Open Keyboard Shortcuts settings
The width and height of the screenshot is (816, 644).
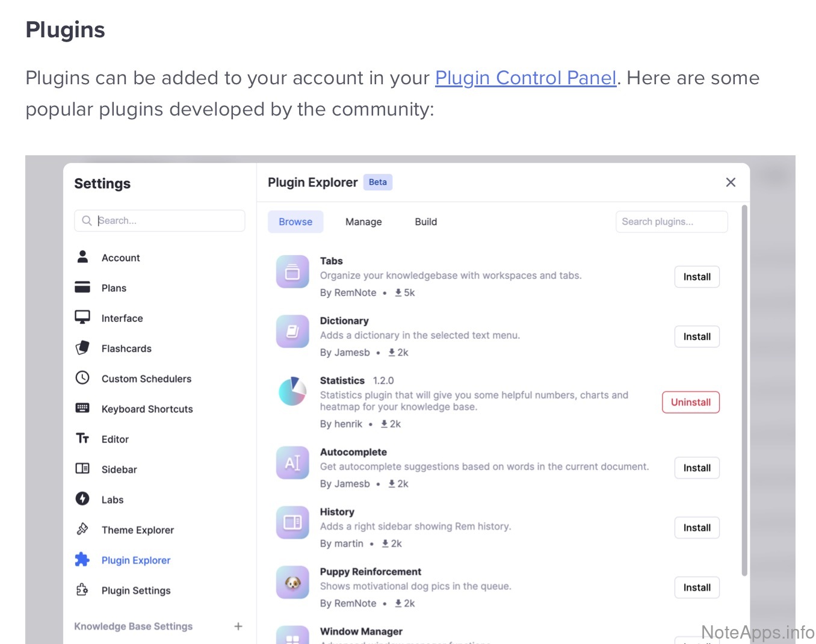tap(147, 409)
